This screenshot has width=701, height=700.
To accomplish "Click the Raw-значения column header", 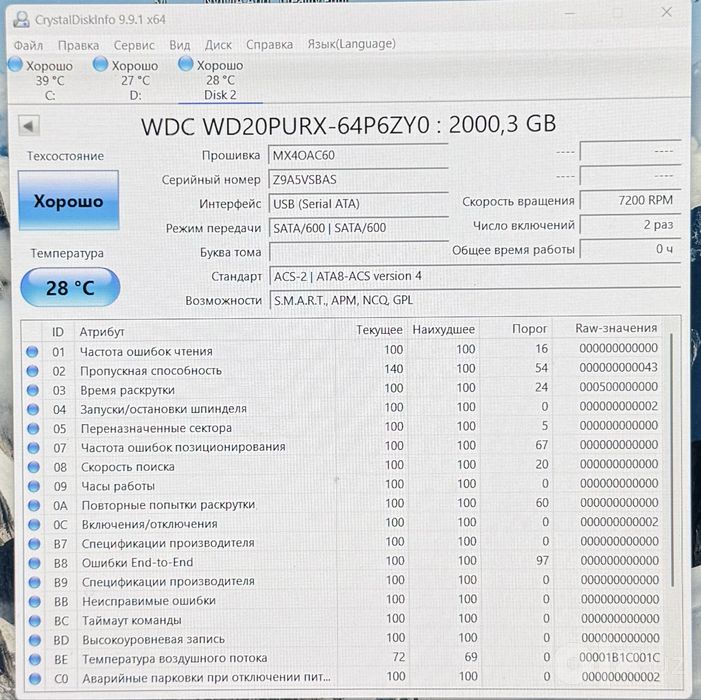I will coord(616,328).
